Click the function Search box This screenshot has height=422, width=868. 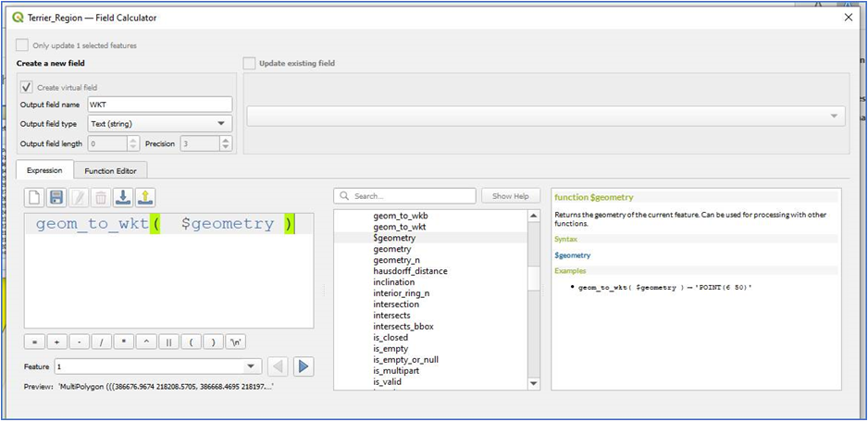tap(404, 196)
